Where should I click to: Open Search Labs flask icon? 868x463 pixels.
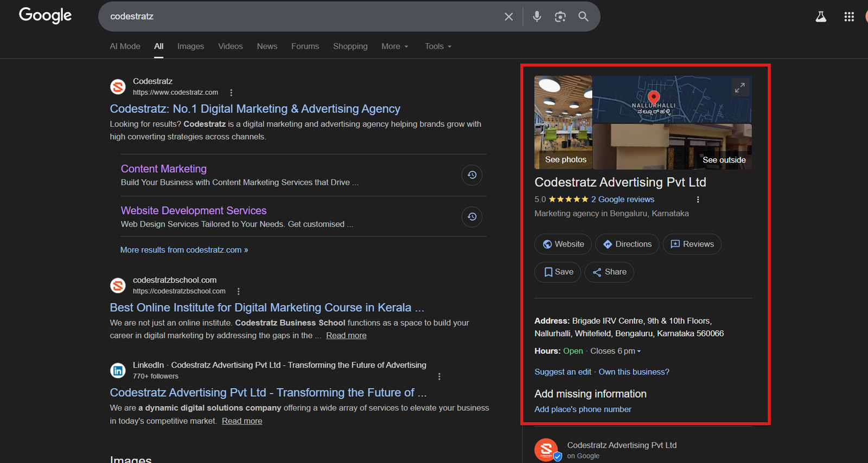coord(821,17)
